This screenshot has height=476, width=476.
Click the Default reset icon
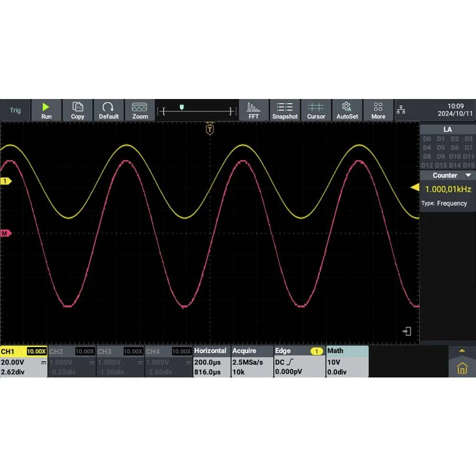(x=109, y=110)
